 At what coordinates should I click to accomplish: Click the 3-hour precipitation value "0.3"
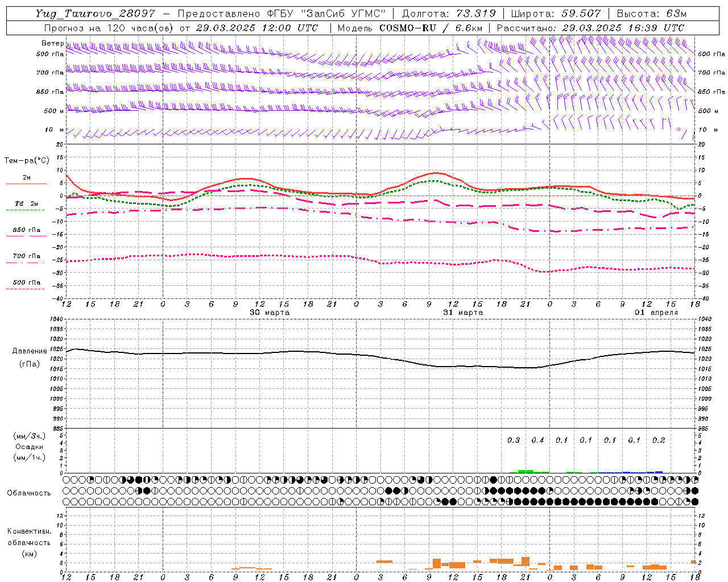point(514,440)
